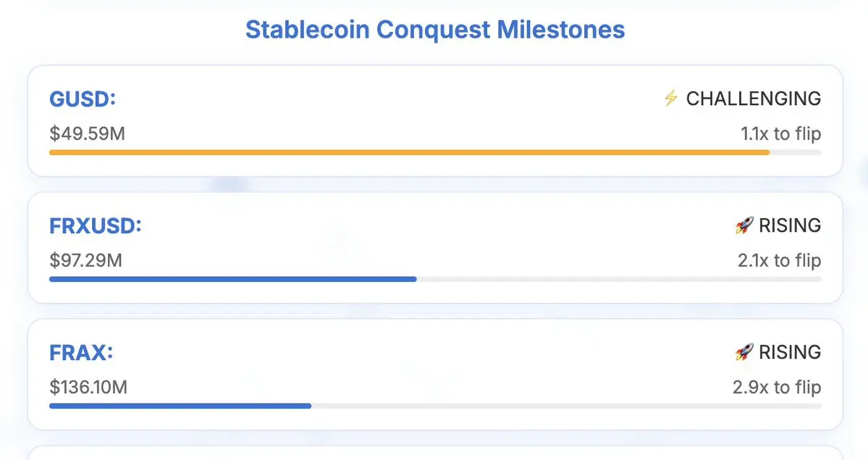Click the lightning bolt icon beside CHALLENGING
The width and height of the screenshot is (868, 460).
click(x=671, y=98)
